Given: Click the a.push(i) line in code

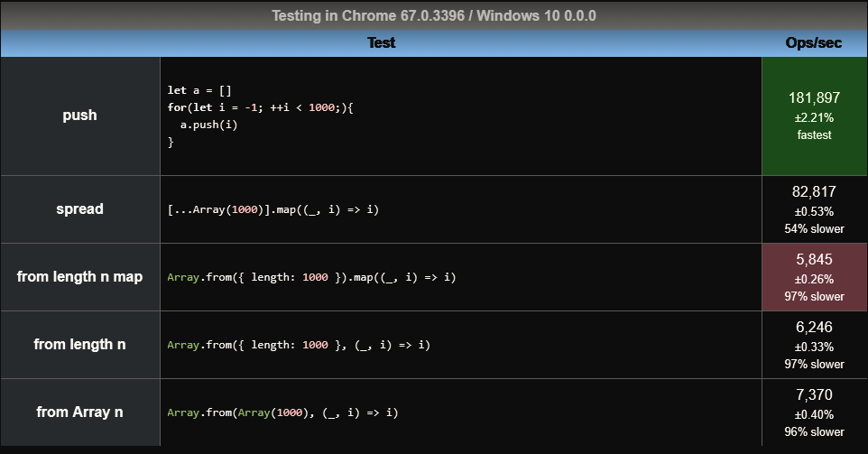Looking at the screenshot, I should point(208,125).
